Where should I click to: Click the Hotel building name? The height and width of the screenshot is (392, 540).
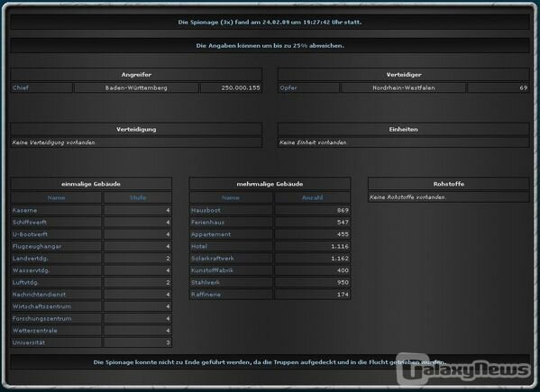[199, 246]
